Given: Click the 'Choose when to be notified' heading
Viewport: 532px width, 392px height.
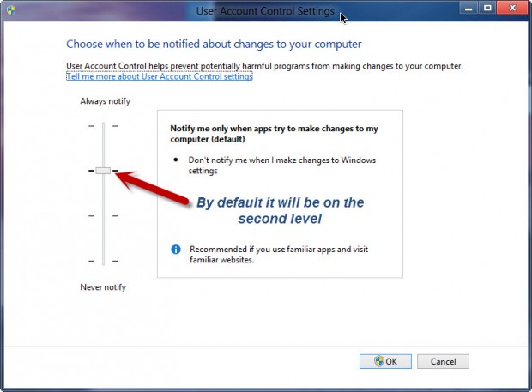Looking at the screenshot, I should [x=214, y=44].
